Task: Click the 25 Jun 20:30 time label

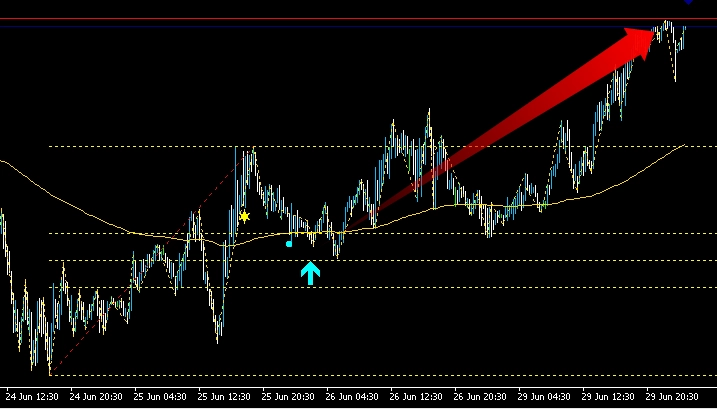Action: click(288, 397)
